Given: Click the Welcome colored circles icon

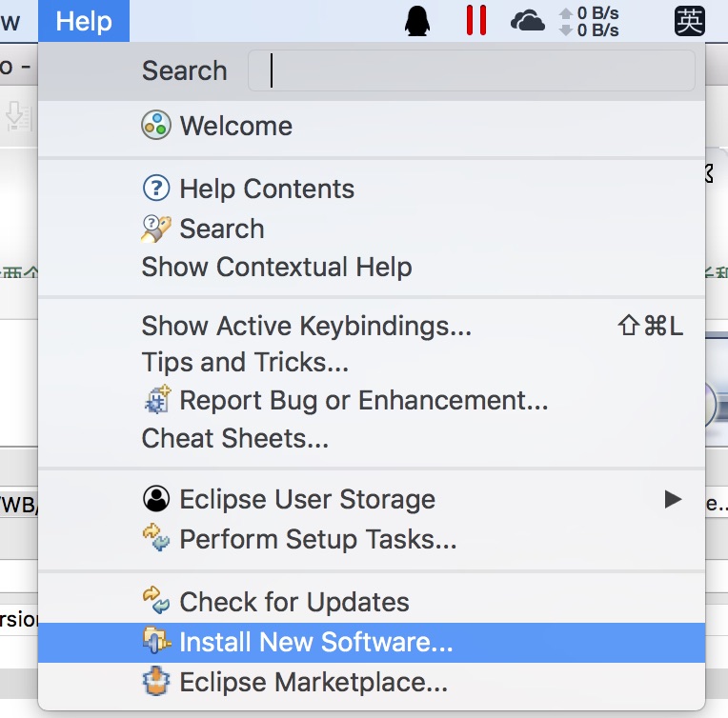Looking at the screenshot, I should click(156, 126).
